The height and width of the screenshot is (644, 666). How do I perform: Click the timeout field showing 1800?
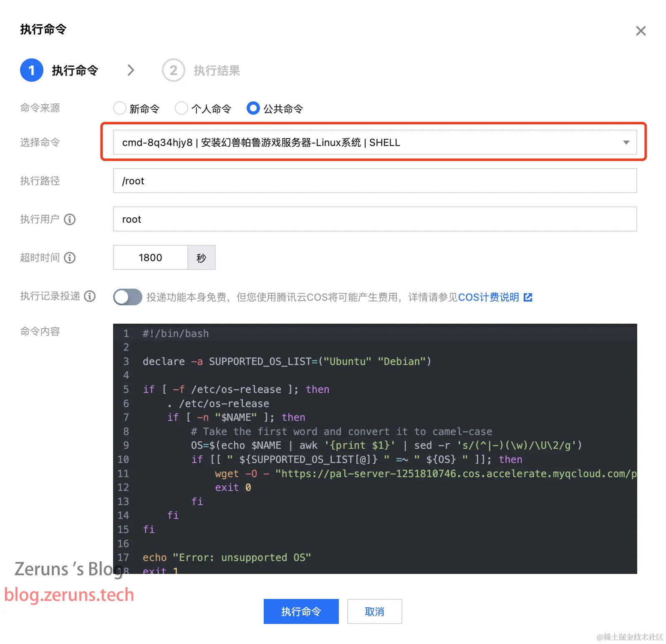pos(150,257)
